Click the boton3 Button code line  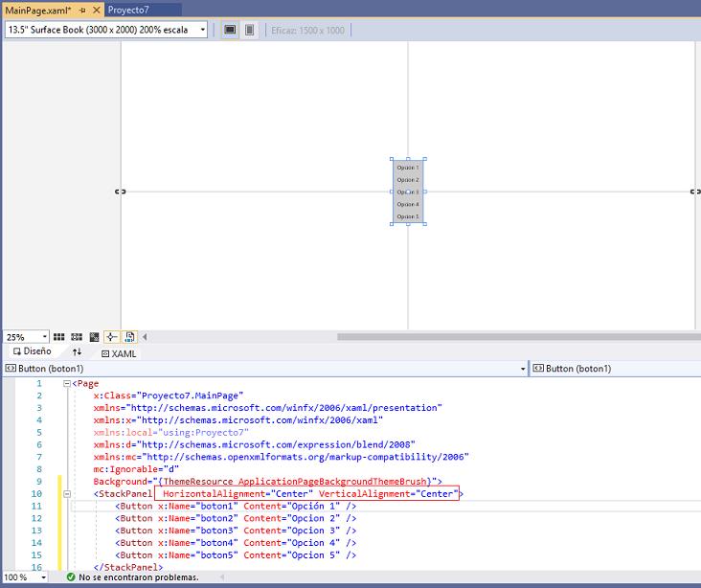[x=236, y=531]
